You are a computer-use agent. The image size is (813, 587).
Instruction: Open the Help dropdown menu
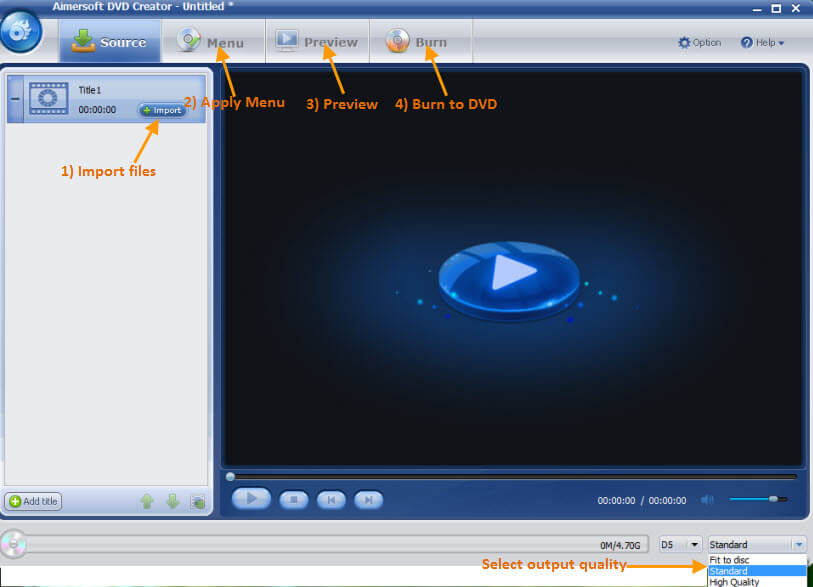(x=762, y=43)
